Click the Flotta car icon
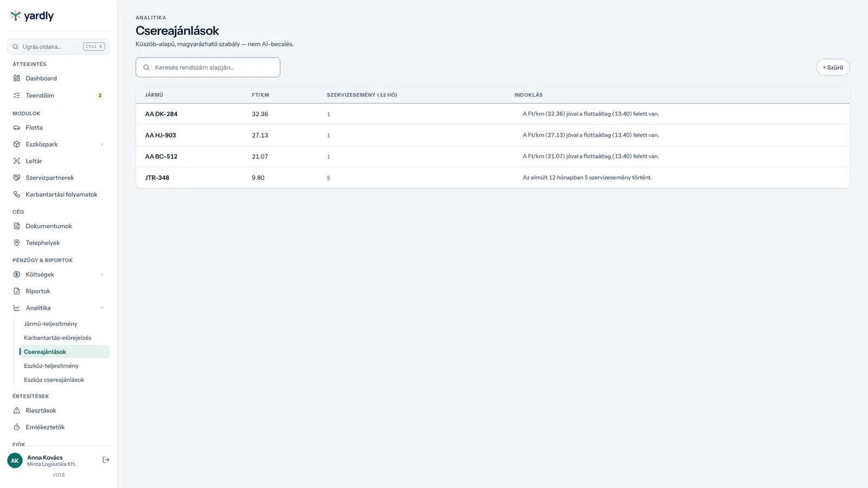Viewport: 868px width, 488px height. [17, 127]
